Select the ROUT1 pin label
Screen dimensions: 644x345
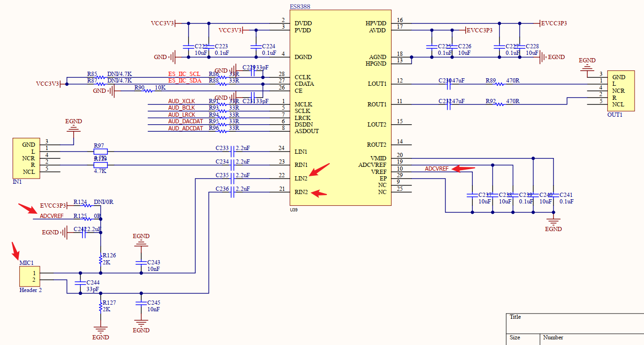coord(377,105)
